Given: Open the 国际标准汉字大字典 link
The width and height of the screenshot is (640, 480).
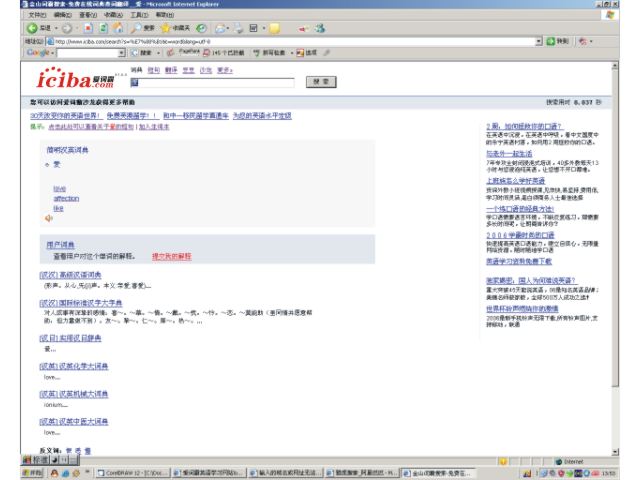Looking at the screenshot, I should tap(81, 303).
